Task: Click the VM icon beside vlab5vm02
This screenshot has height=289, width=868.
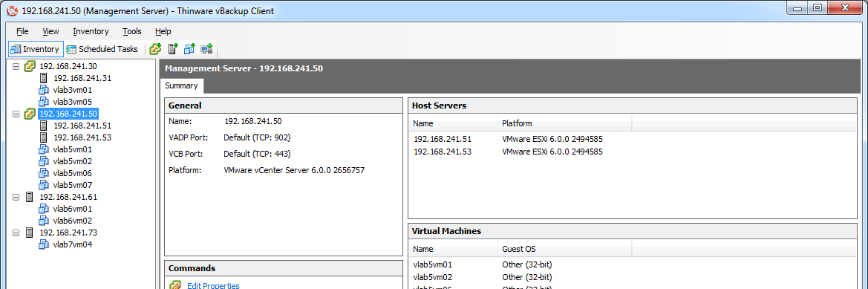Action: [44, 161]
